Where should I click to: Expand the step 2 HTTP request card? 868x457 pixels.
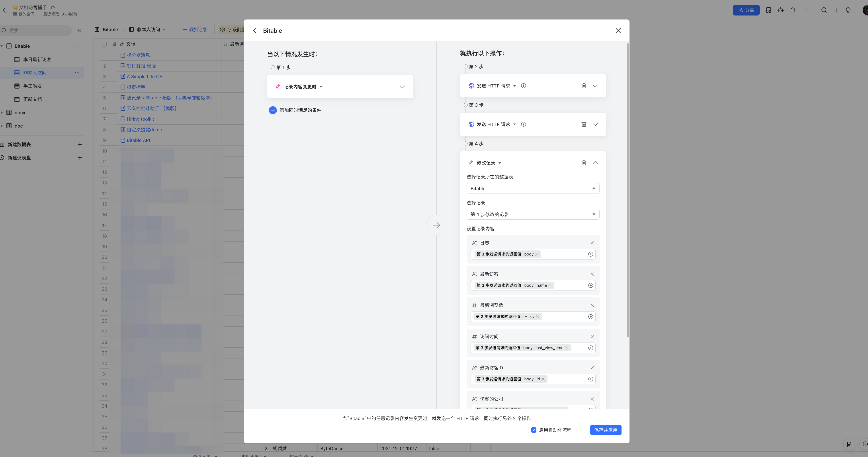pos(595,86)
